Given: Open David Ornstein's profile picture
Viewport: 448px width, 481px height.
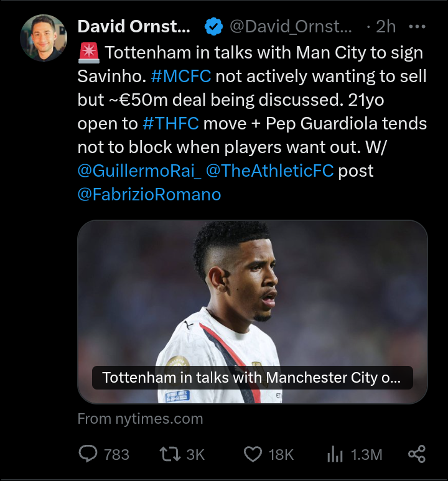Looking at the screenshot, I should point(44,37).
